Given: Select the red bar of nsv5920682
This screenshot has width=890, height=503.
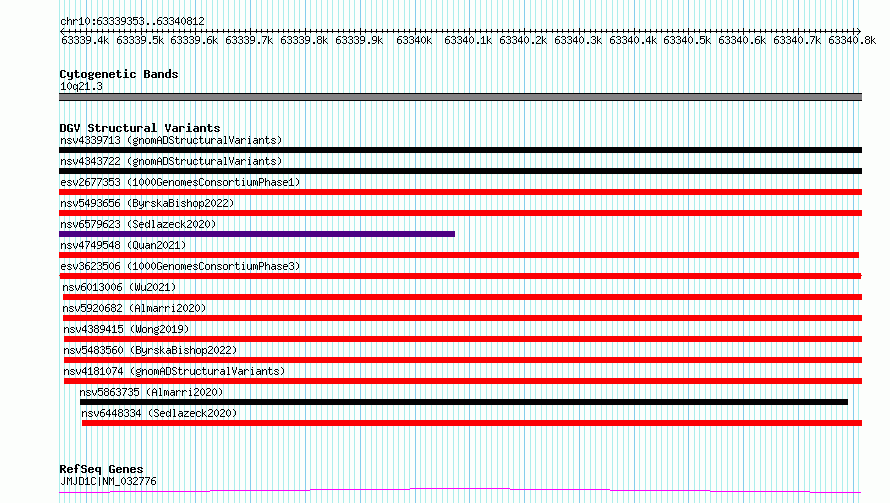Looking at the screenshot, I should click(463, 318).
